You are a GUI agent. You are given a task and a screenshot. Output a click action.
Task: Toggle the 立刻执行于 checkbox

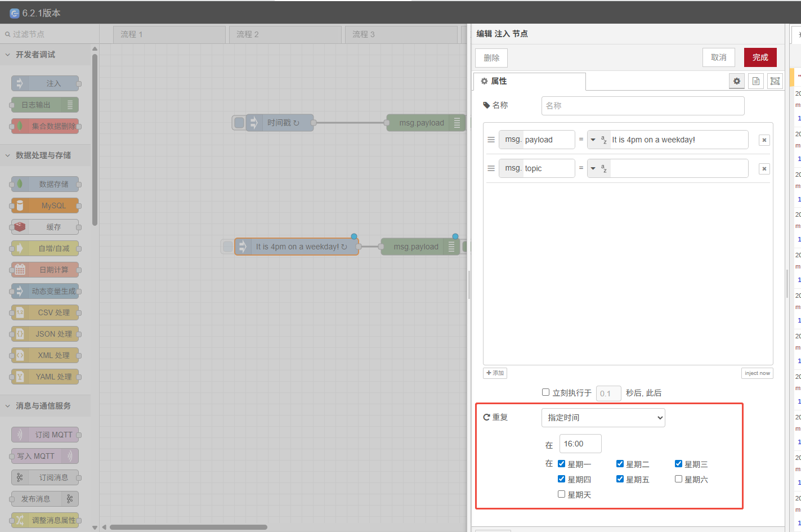pos(545,392)
